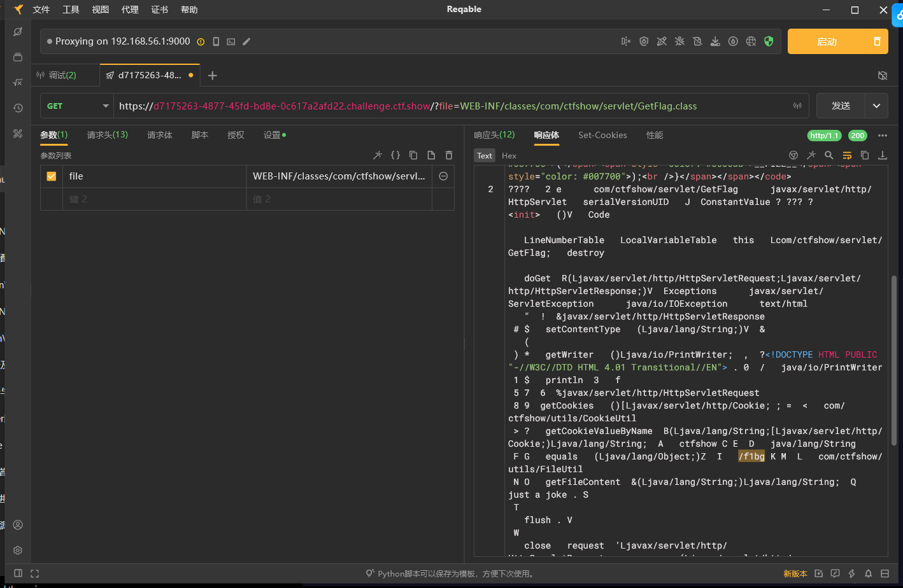903x588 pixels.
Task: Toggle the SSL lock shield icon
Action: (644, 41)
